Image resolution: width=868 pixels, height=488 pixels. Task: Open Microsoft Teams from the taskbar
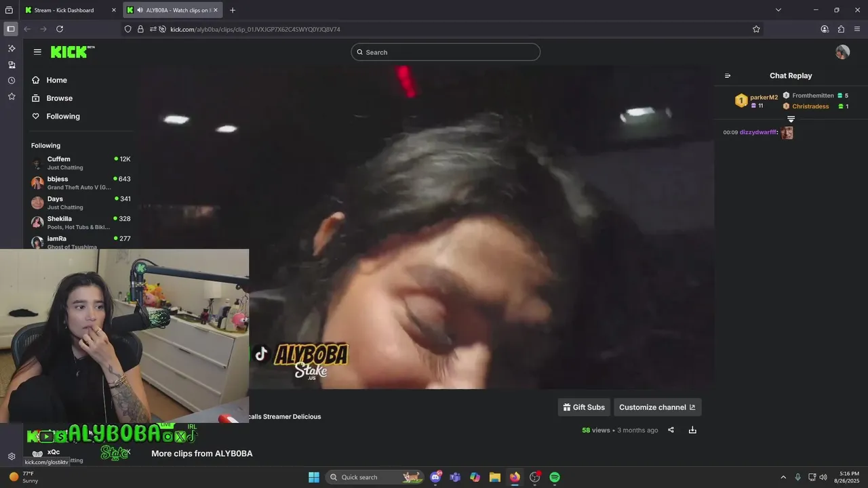pyautogui.click(x=455, y=477)
